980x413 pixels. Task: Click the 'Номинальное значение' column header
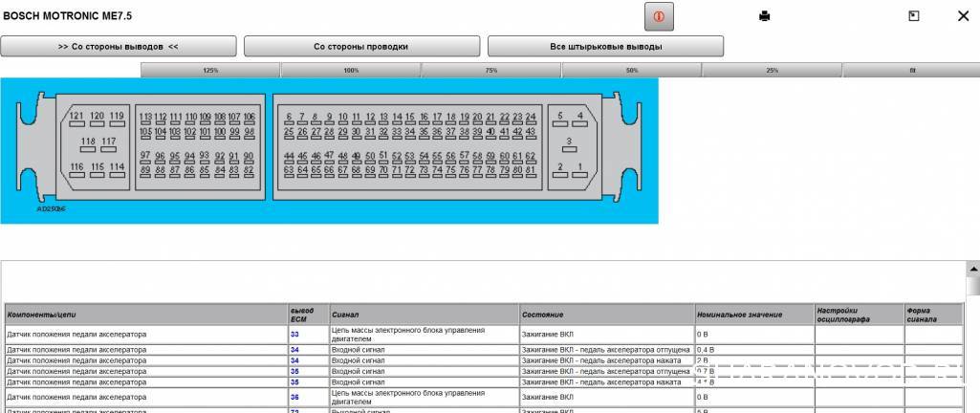click(741, 314)
